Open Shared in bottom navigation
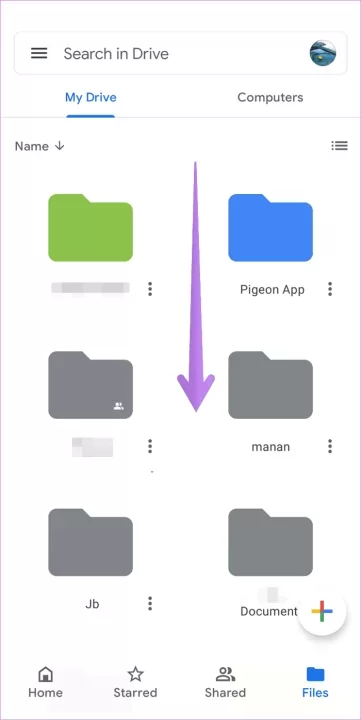The height and width of the screenshot is (720, 361). [225, 682]
